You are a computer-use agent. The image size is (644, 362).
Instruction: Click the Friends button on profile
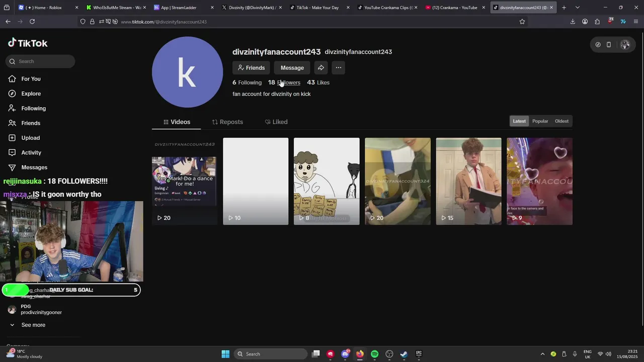click(251, 68)
